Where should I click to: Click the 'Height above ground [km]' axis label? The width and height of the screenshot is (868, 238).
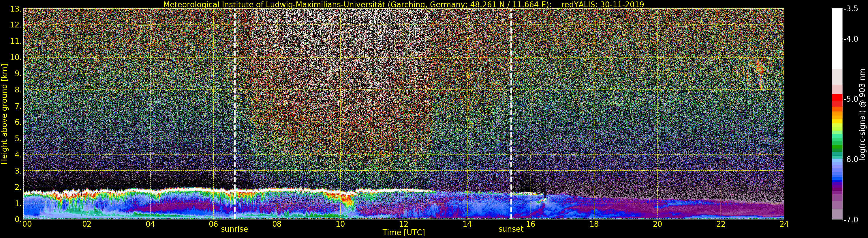pos(4,114)
